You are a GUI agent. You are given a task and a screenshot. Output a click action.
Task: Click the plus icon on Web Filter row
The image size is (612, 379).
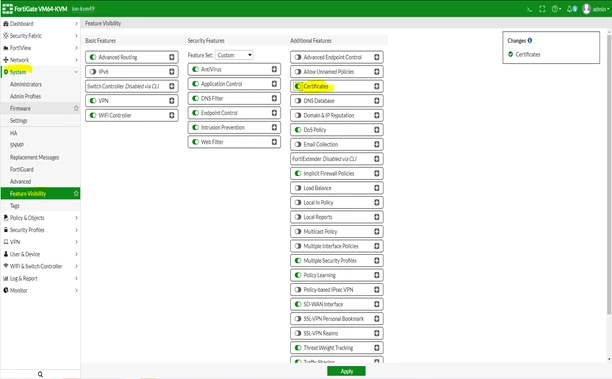pyautogui.click(x=274, y=142)
